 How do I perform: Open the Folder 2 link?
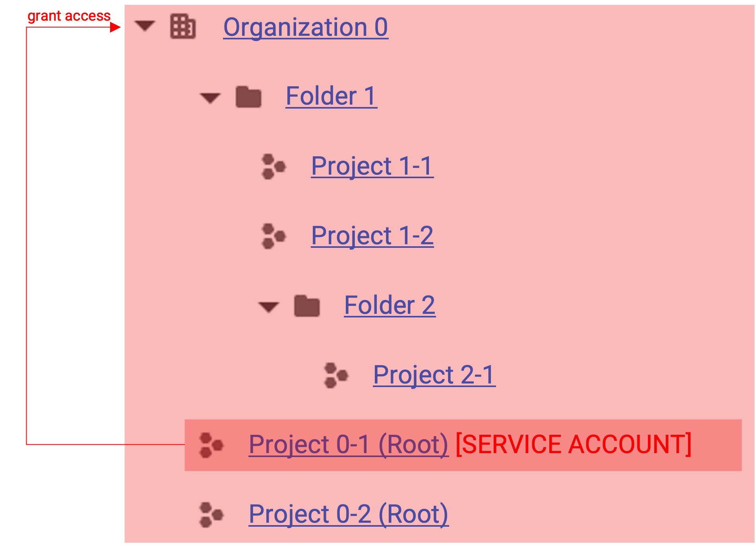coord(390,306)
